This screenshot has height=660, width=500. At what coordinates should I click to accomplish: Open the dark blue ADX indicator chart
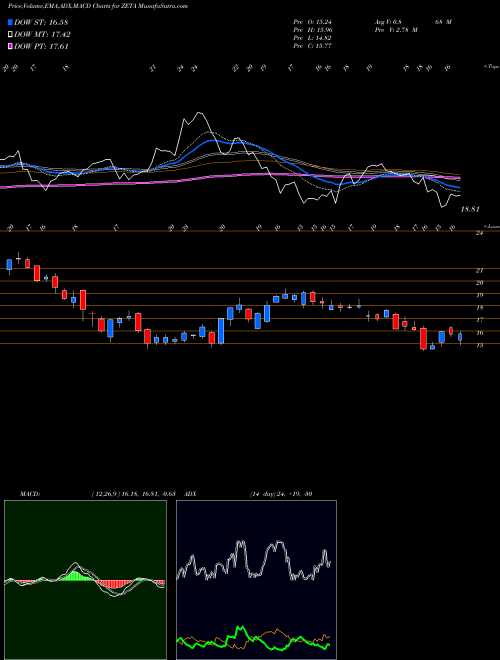[256, 580]
